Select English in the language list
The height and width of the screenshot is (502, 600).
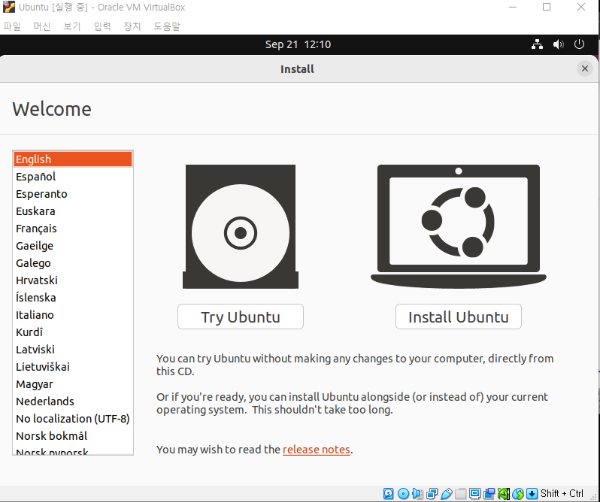pyautogui.click(x=73, y=159)
